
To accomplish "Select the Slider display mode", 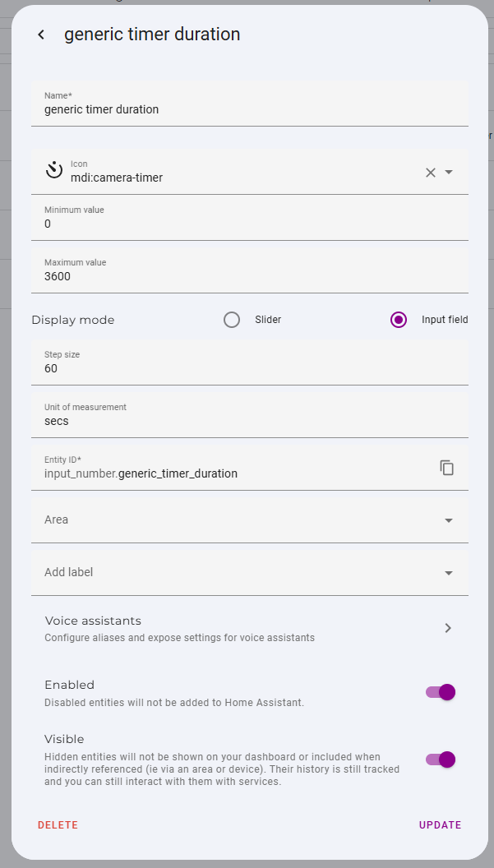I will [x=232, y=320].
